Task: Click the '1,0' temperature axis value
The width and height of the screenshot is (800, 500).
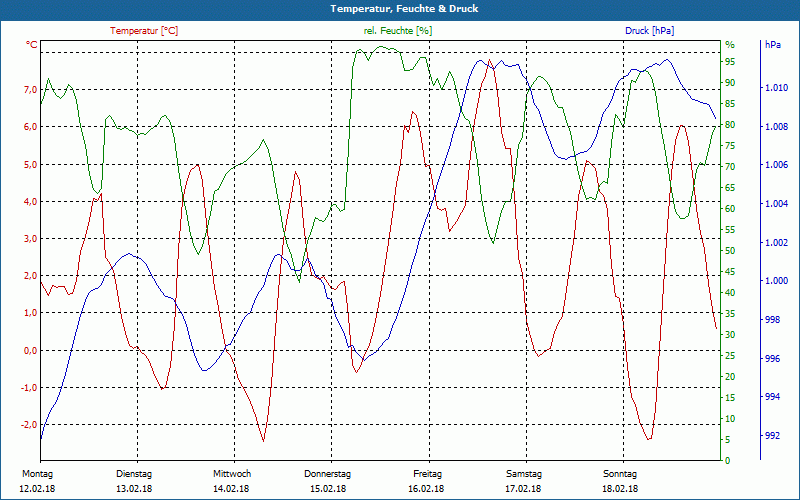Action: (31, 313)
